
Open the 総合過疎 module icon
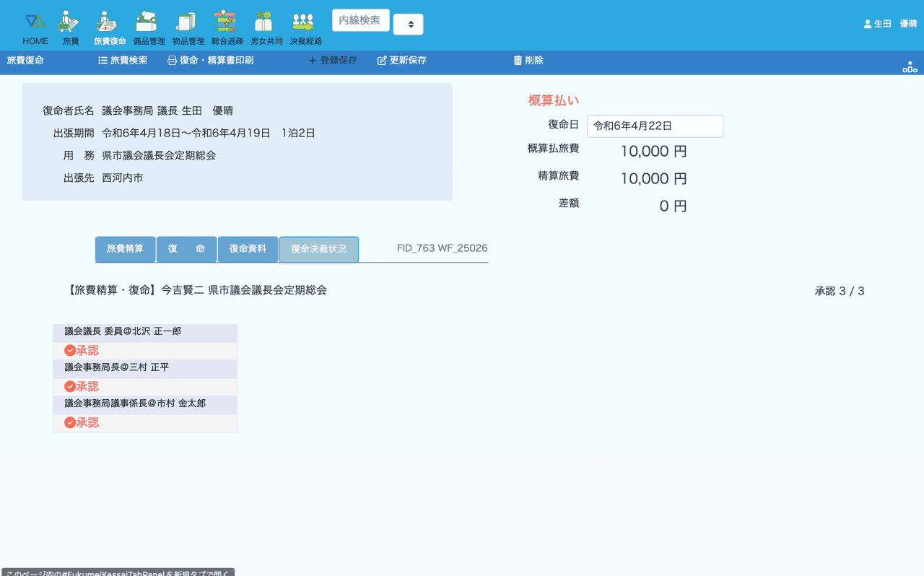227,29
